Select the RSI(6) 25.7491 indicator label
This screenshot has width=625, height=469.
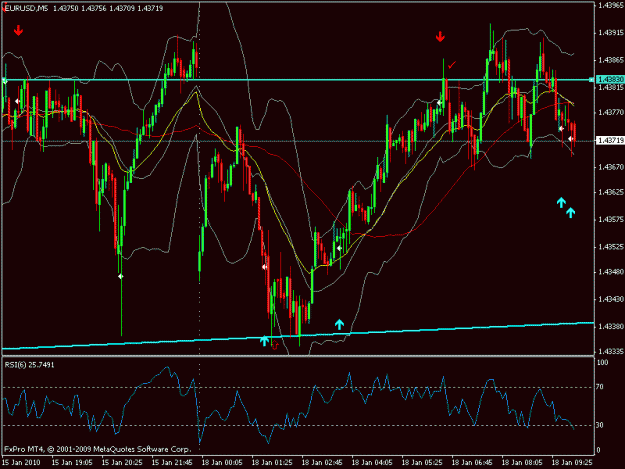click(x=29, y=365)
